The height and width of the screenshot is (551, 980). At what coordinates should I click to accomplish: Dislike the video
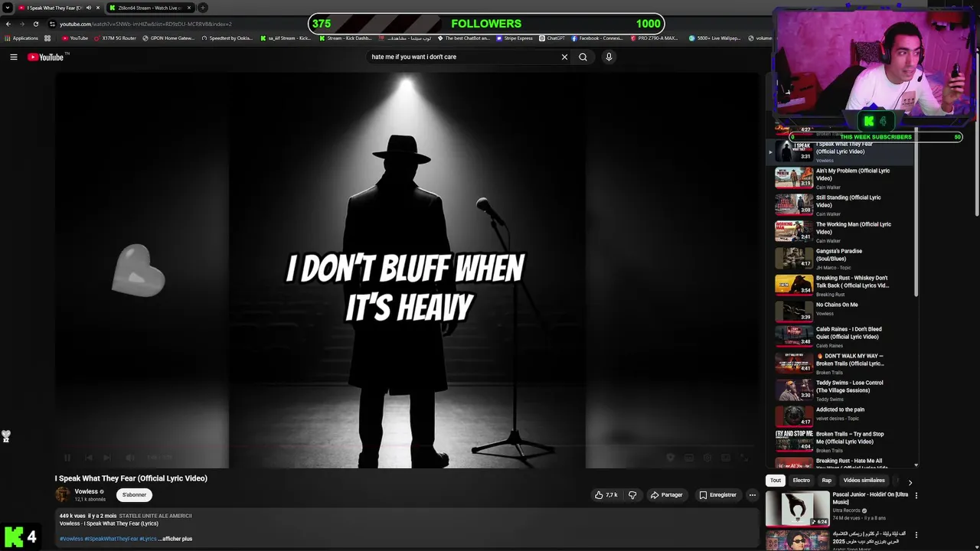pyautogui.click(x=632, y=495)
